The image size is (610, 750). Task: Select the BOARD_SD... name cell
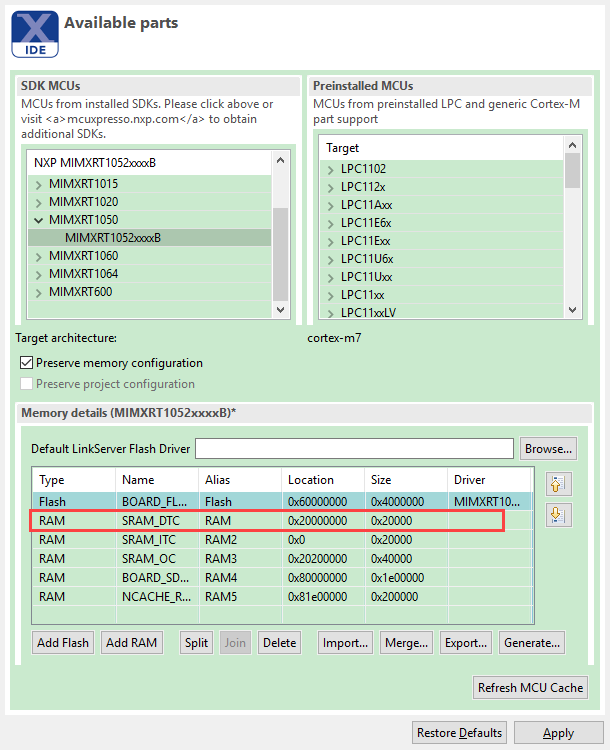tap(157, 578)
